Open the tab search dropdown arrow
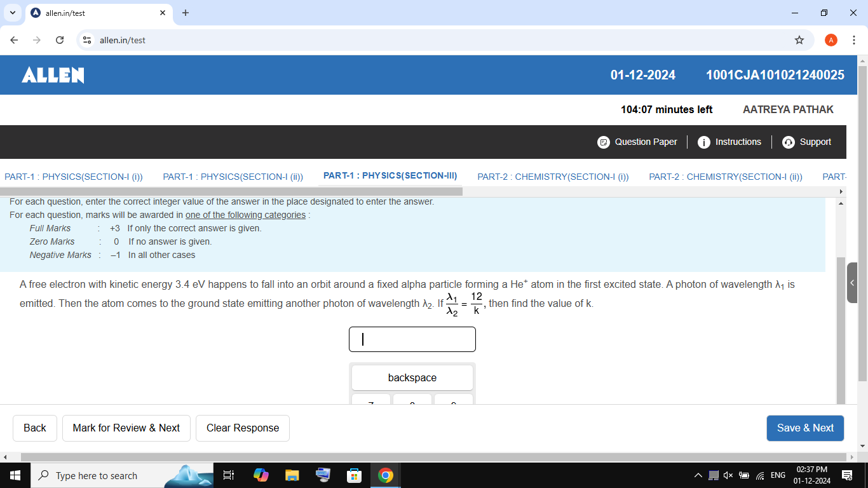Viewport: 868px width, 488px height. point(13,13)
